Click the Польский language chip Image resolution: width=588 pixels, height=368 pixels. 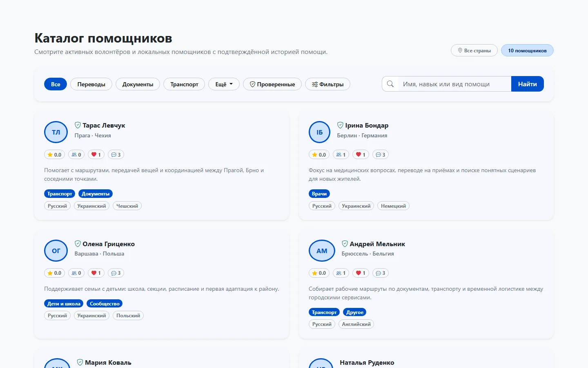pyautogui.click(x=128, y=315)
